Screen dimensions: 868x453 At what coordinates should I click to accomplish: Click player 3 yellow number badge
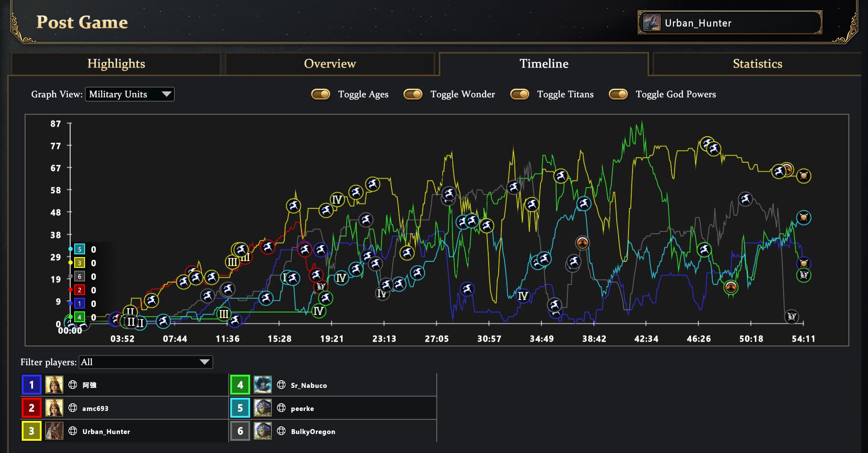(x=31, y=431)
